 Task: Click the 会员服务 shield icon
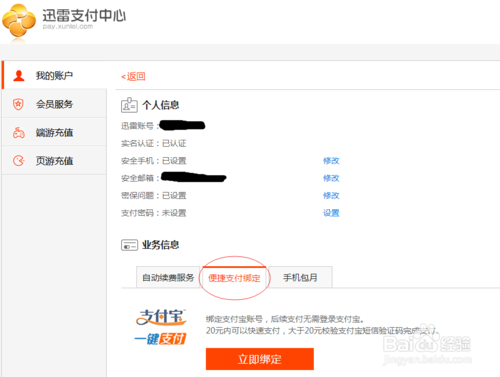click(x=18, y=104)
